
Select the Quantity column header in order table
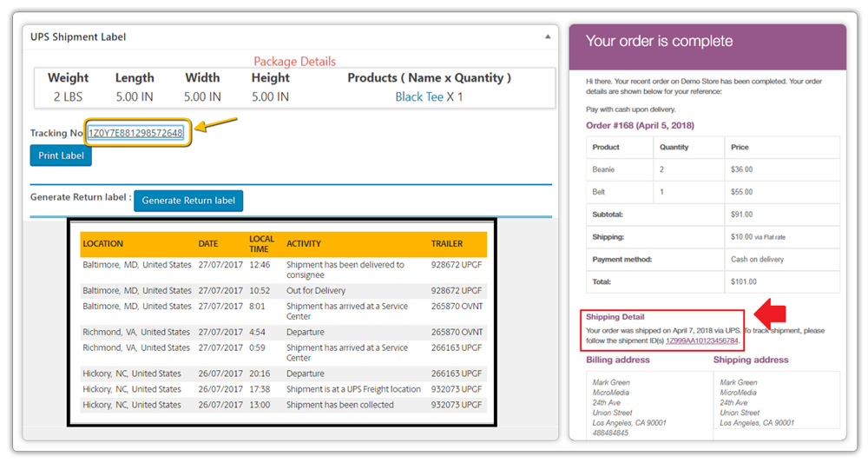[x=674, y=148]
